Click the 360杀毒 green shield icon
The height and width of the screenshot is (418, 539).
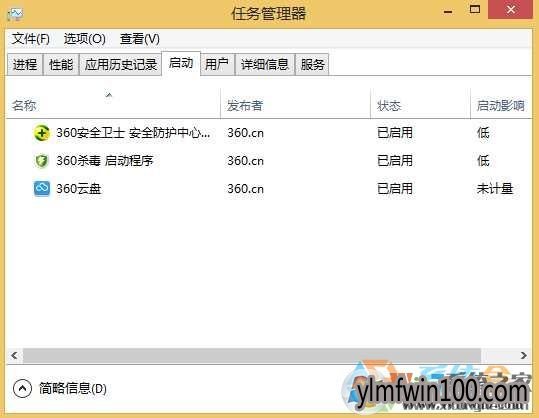tap(42, 161)
